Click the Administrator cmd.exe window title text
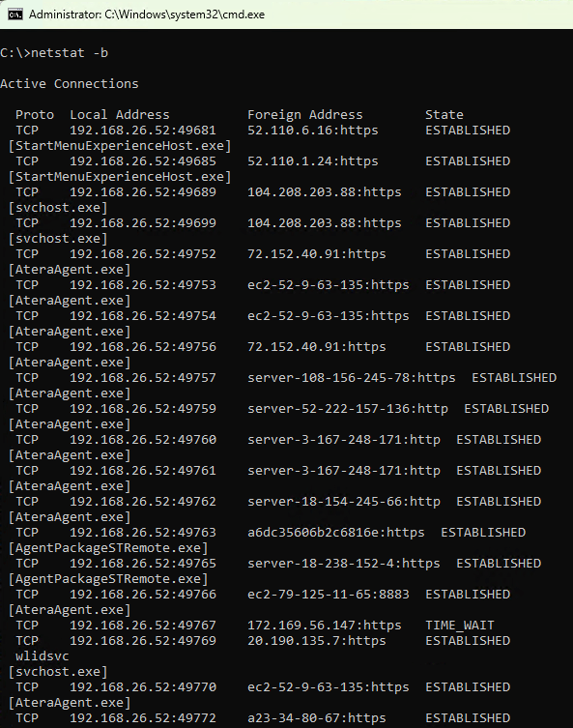Image resolution: width=573 pixels, height=728 pixels. tap(147, 15)
